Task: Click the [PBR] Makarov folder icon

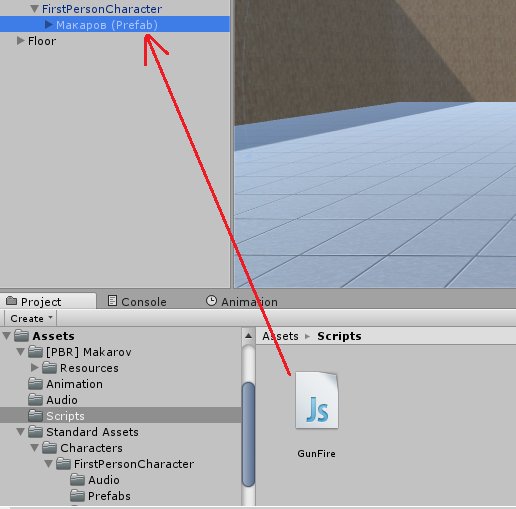Action: pos(35,352)
